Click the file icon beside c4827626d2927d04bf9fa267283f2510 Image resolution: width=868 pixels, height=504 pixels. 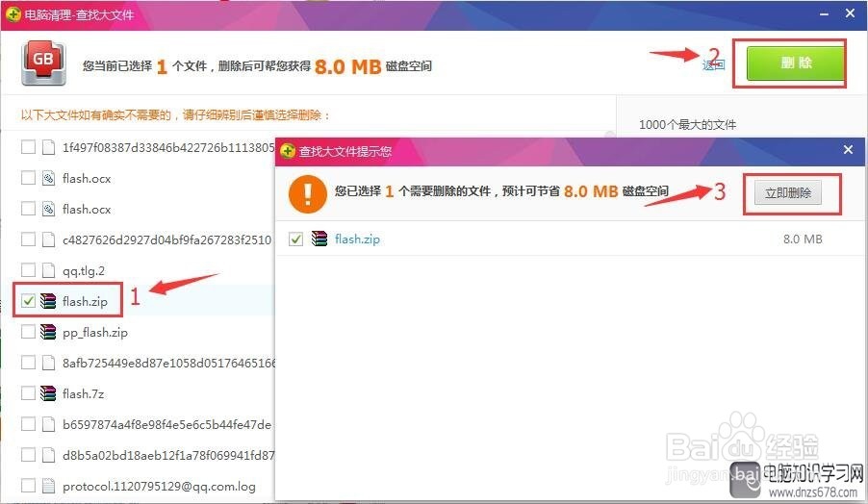pos(49,239)
